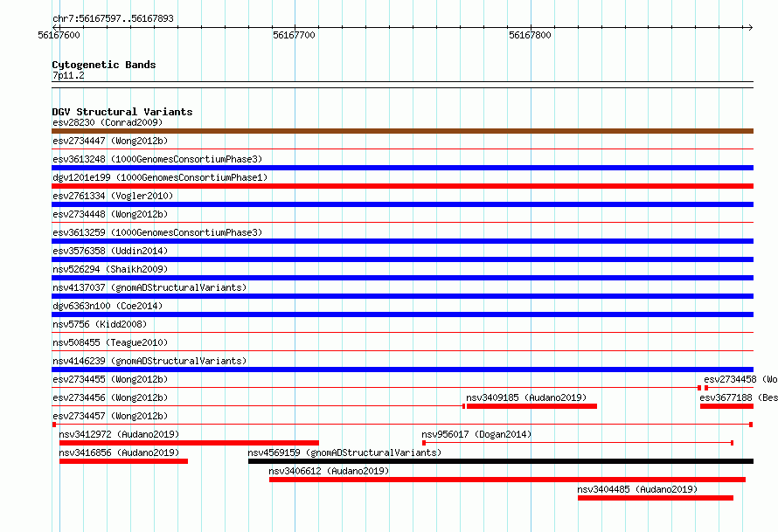Click ruler position 56167700
778x532 pixels.
point(294,35)
